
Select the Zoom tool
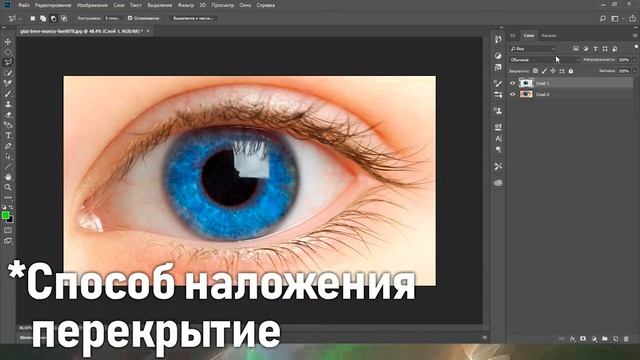pos(8,187)
